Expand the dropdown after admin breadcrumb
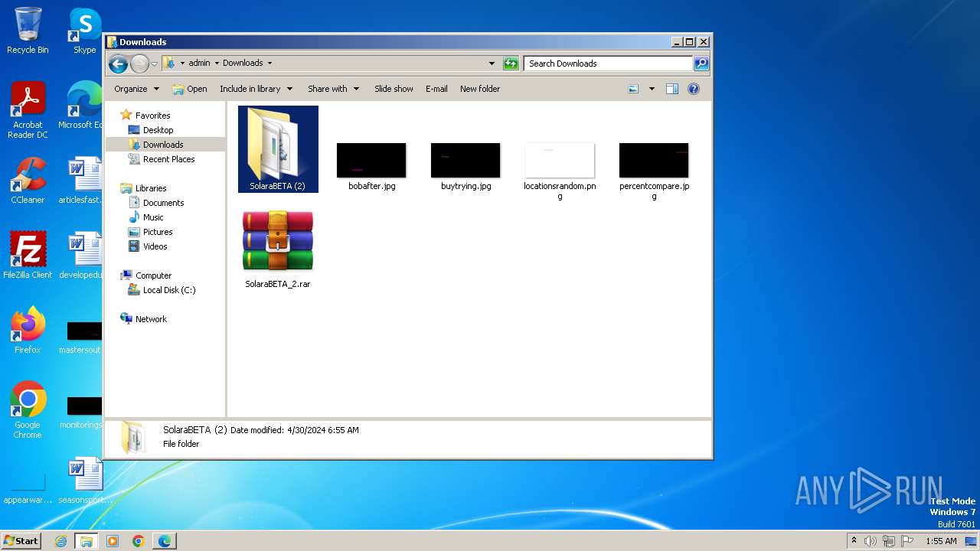Screen dimensions: 980x551 point(217,64)
